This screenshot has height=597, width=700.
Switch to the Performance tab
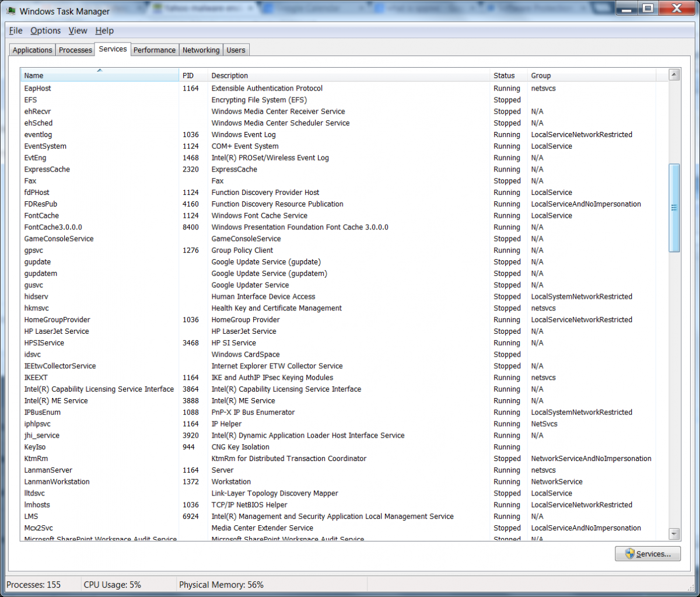click(x=155, y=50)
